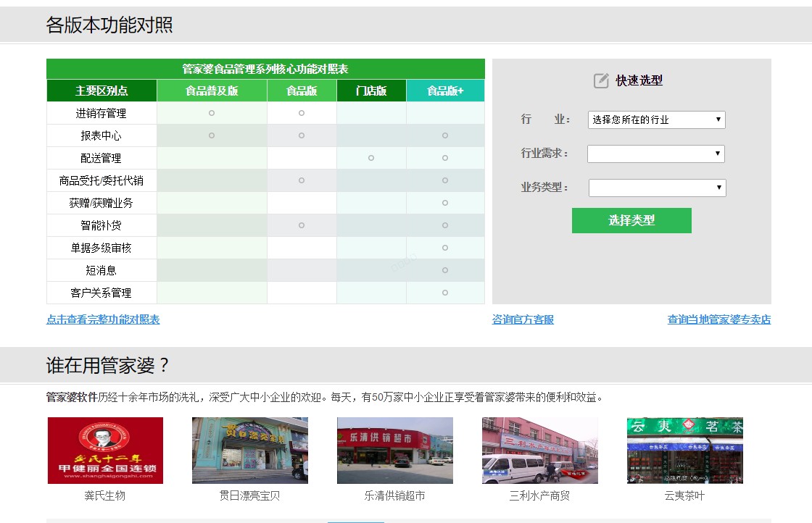The width and height of the screenshot is (812, 523).
Task: Select the 食品版 column header
Action: click(x=302, y=91)
